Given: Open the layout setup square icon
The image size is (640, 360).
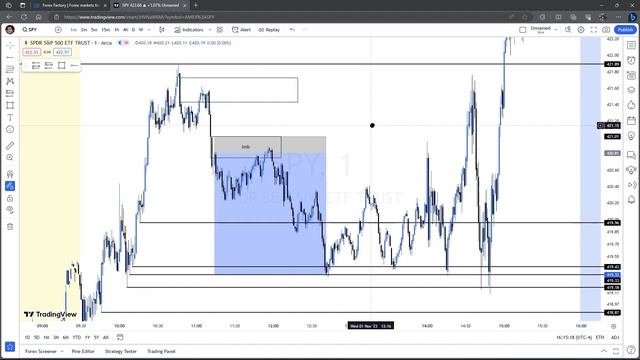Looking at the screenshot, I should point(522,30).
